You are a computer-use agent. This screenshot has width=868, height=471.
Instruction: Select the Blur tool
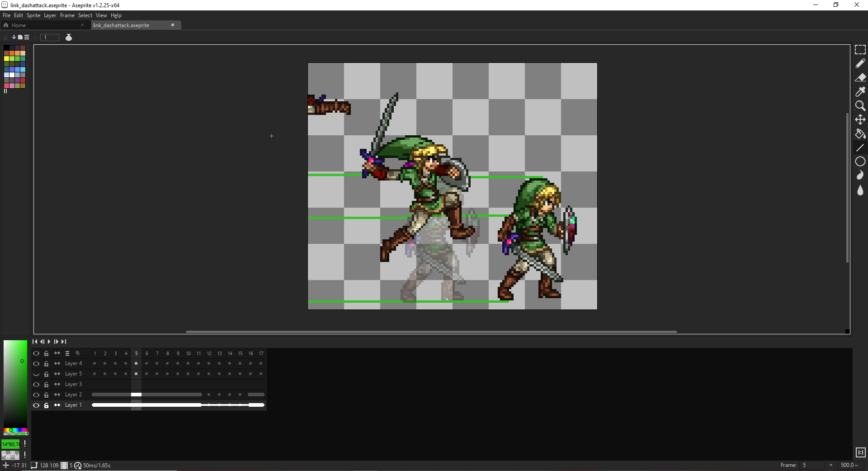click(x=860, y=190)
